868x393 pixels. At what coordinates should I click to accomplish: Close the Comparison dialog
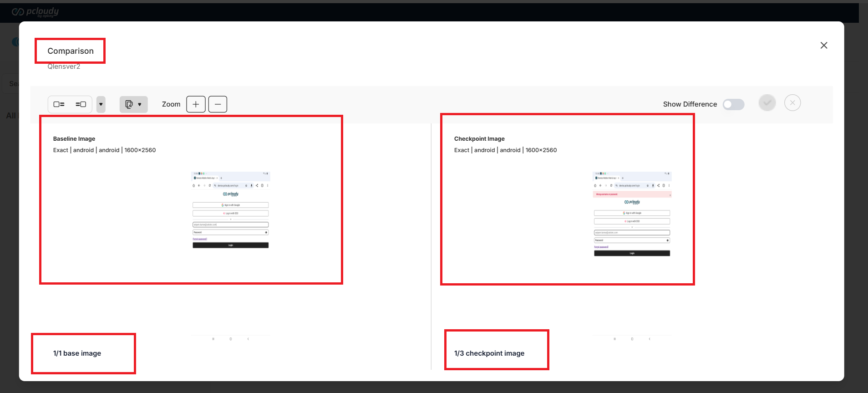coord(823,46)
